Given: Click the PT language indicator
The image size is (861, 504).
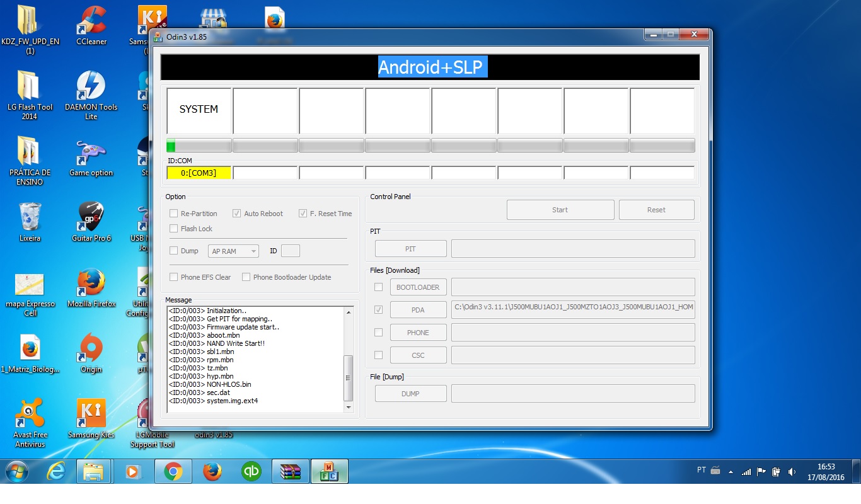Looking at the screenshot, I should pyautogui.click(x=702, y=470).
